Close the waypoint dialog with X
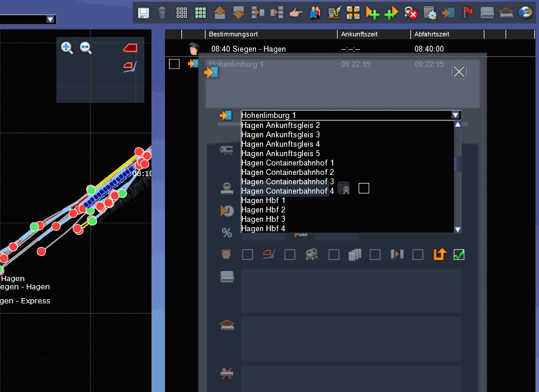The height and width of the screenshot is (392, 539). [459, 72]
